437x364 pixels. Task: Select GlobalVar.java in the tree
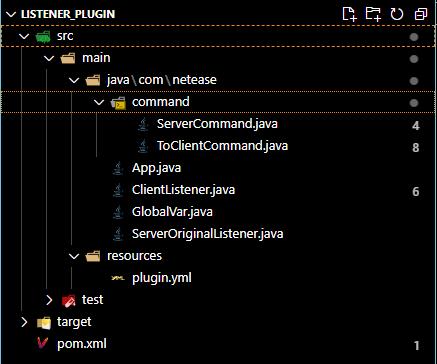click(x=172, y=212)
